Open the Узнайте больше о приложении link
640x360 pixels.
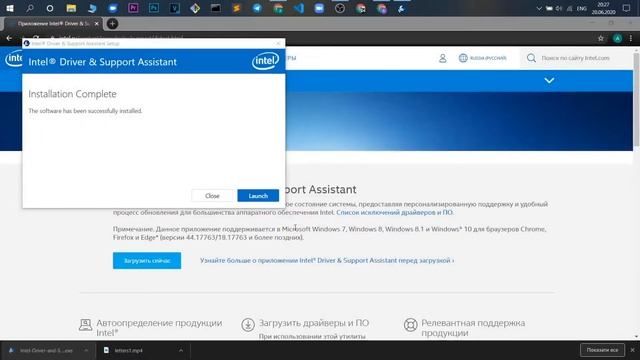[327, 260]
